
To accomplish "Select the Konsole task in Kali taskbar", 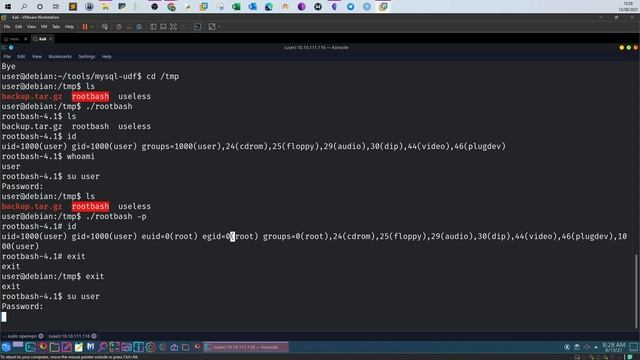I will (246, 347).
